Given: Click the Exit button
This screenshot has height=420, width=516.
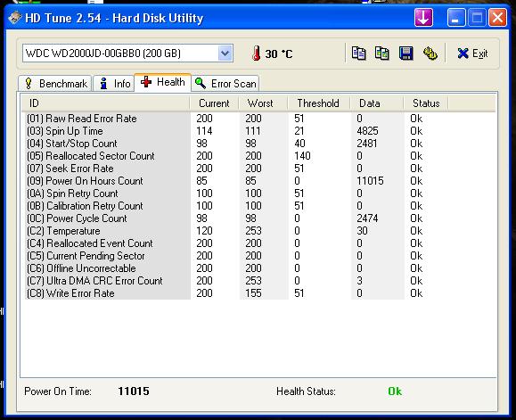Looking at the screenshot, I should point(472,54).
